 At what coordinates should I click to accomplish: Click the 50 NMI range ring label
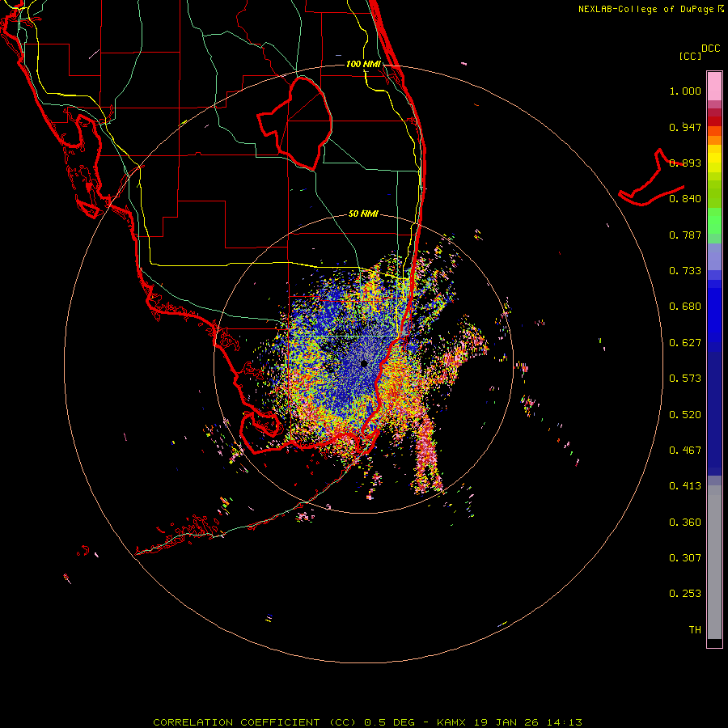click(363, 214)
